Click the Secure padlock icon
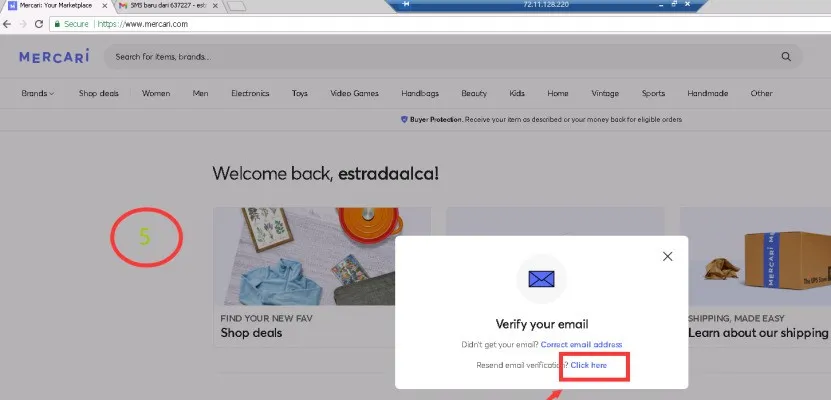The image size is (831, 400). coord(57,24)
